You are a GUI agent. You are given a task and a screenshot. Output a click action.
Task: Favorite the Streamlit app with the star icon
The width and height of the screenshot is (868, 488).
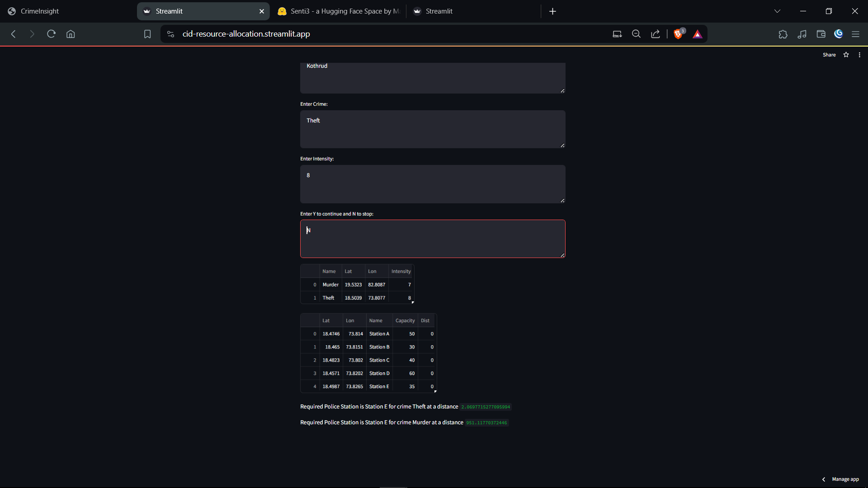846,55
